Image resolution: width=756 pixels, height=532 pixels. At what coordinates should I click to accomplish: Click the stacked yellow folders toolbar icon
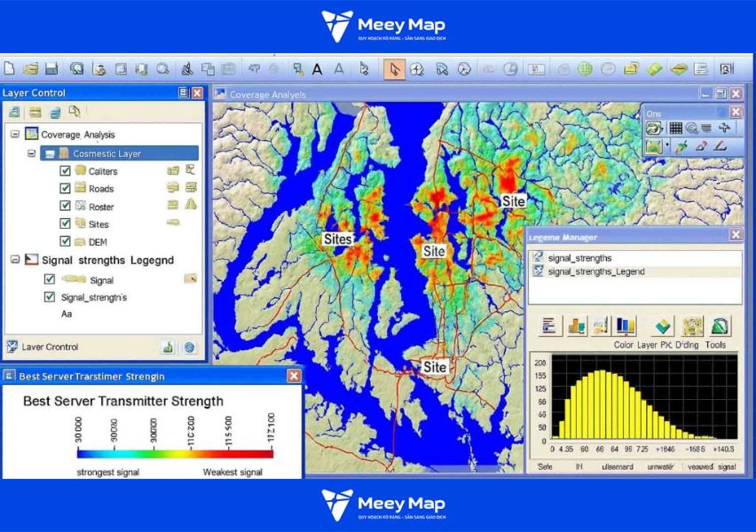631,69
